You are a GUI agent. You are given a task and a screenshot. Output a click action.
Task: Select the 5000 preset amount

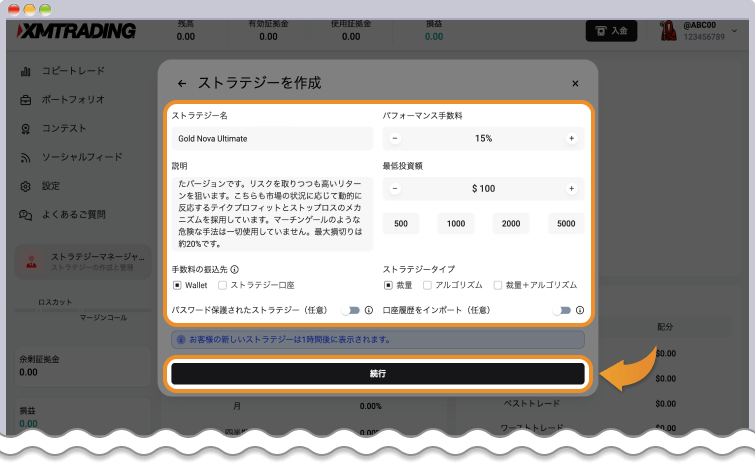coord(566,223)
